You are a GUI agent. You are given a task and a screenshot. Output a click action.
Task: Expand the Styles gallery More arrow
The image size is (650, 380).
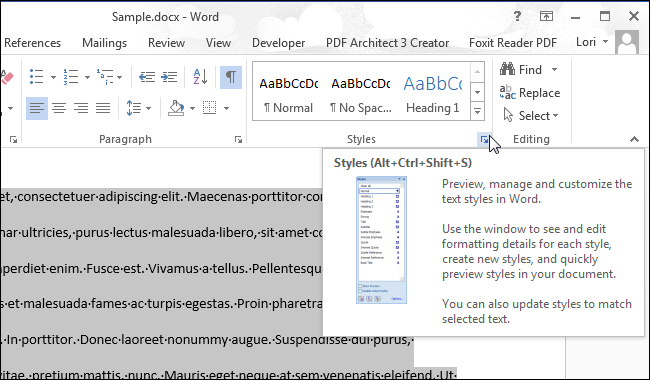478,111
